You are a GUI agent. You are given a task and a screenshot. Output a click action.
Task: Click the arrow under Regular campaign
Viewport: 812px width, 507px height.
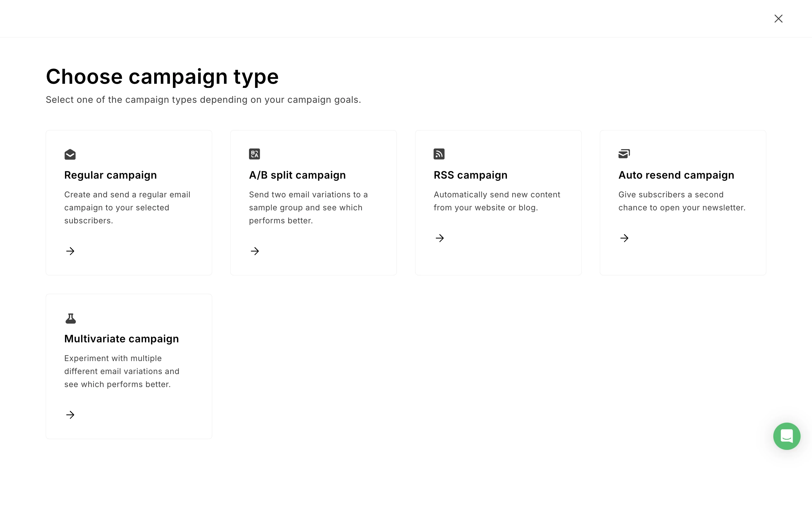tap(70, 251)
